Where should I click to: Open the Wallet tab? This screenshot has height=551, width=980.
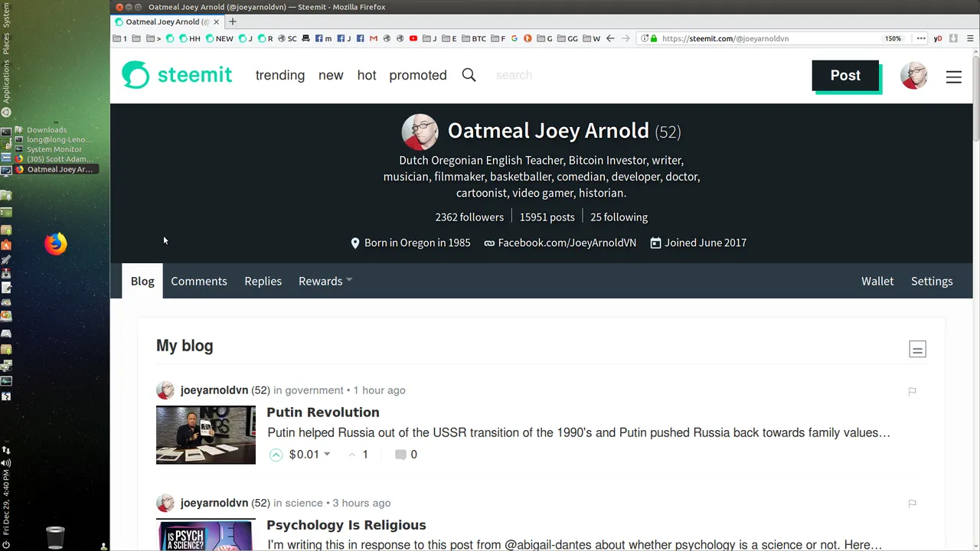coord(877,281)
